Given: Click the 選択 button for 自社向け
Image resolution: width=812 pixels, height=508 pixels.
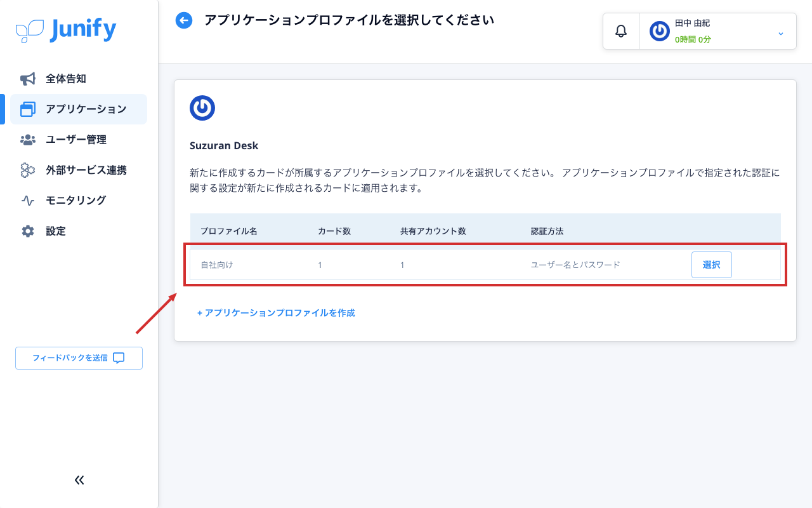Looking at the screenshot, I should tap(711, 265).
